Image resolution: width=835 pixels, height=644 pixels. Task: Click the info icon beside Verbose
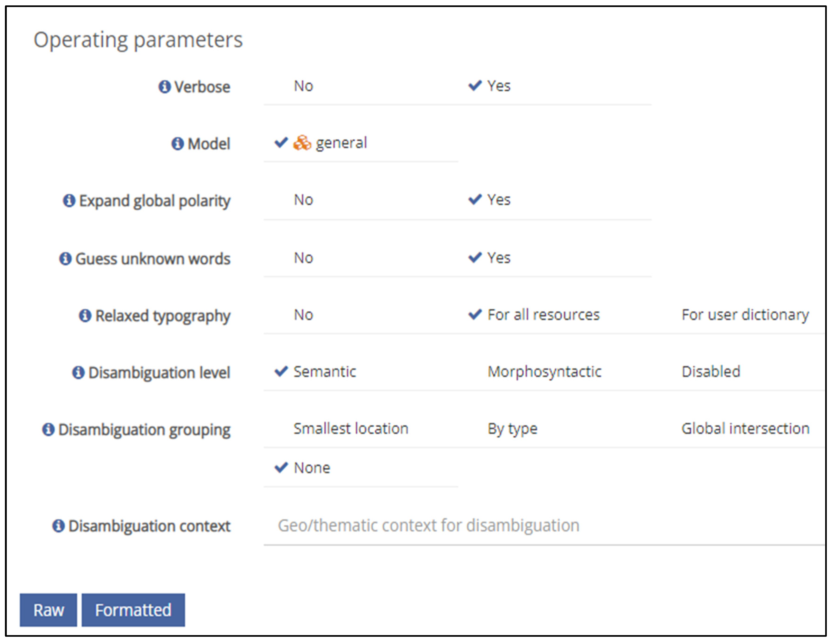point(164,87)
